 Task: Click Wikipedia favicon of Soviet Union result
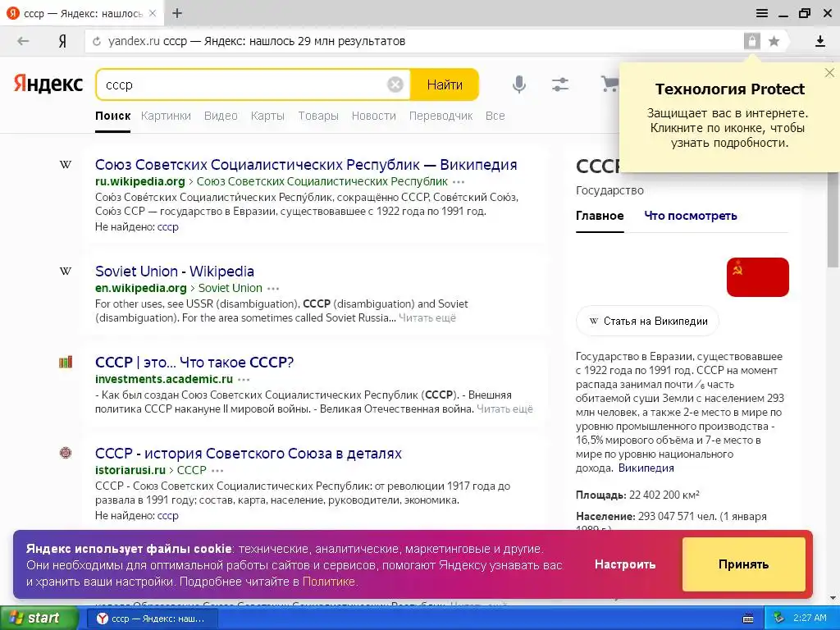pyautogui.click(x=66, y=271)
